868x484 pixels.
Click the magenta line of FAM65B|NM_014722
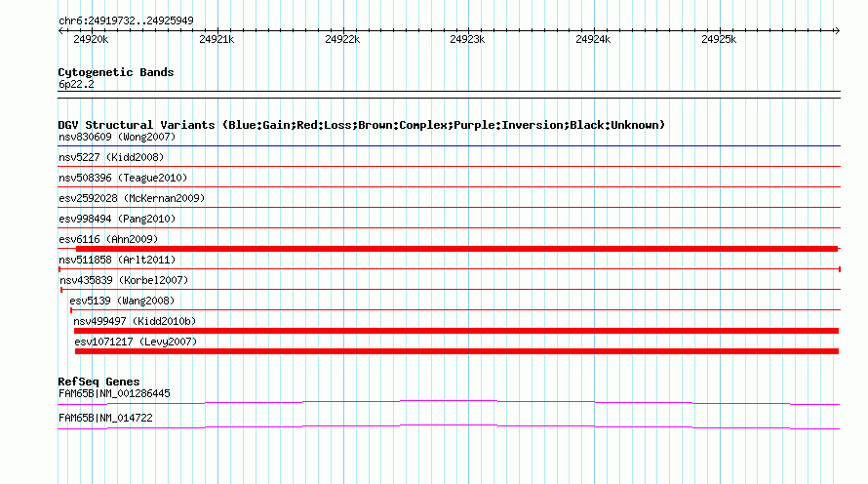tap(449, 426)
